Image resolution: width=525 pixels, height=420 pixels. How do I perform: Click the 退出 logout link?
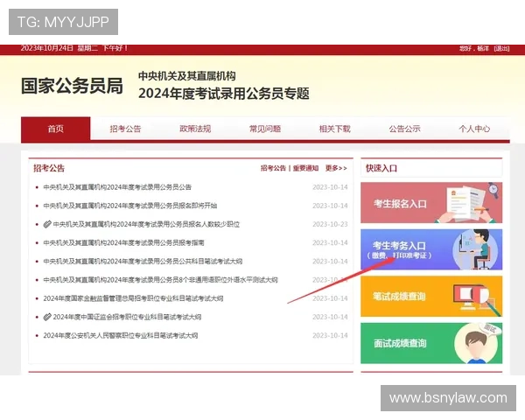pyautogui.click(x=501, y=49)
